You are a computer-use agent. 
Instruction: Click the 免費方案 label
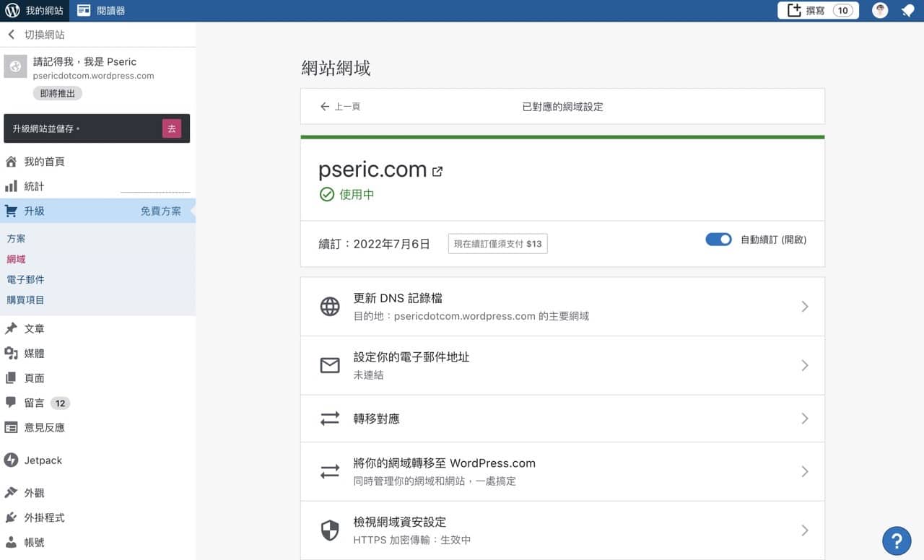161,211
